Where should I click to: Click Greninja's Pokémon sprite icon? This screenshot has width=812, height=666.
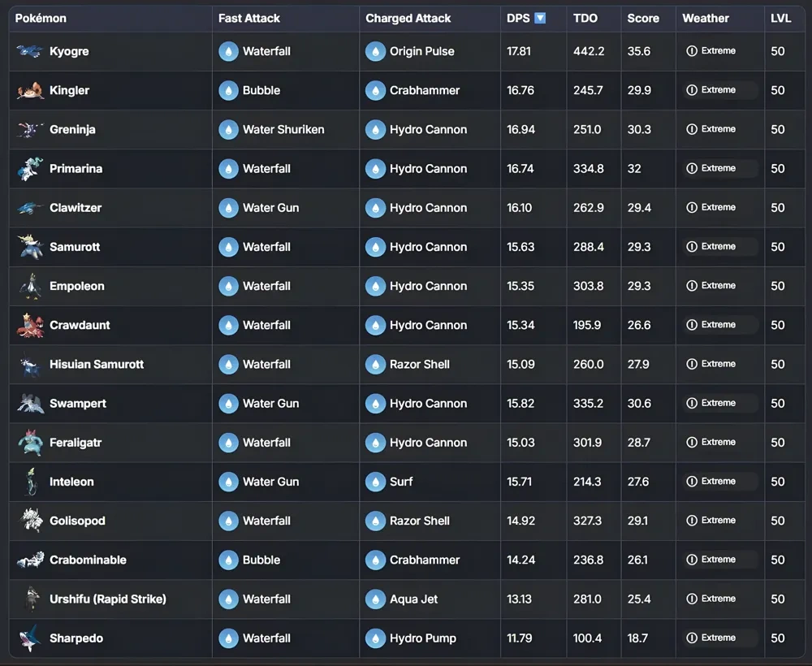pyautogui.click(x=29, y=129)
